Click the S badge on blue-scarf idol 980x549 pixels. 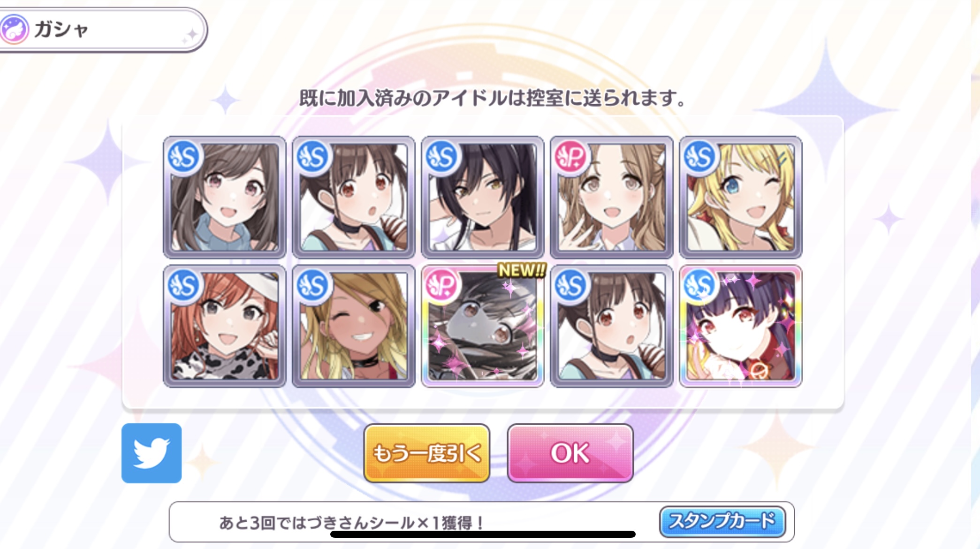pyautogui.click(x=184, y=157)
